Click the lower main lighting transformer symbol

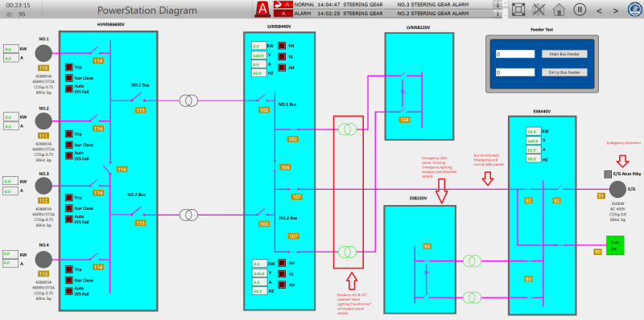point(348,252)
